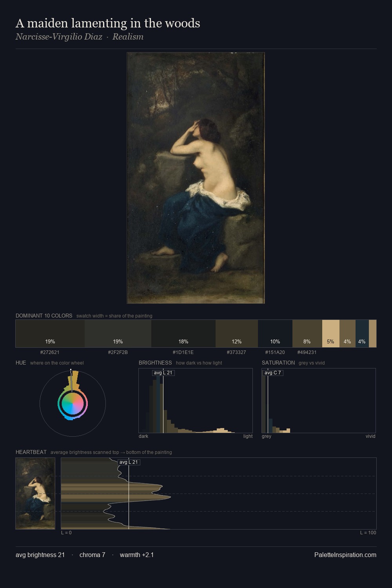Select the 19% swatch labeled #2F2F2B
Screen dimensions: 392x588
[118, 334]
